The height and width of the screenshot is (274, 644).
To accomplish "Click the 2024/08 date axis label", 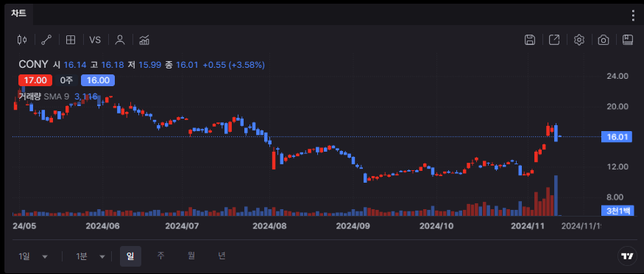I will pos(269,226).
